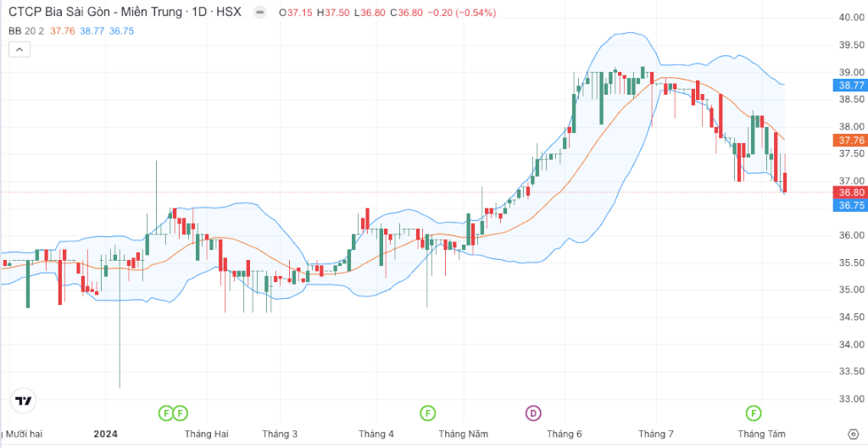The height and width of the screenshot is (448, 868).
Task: Click the Tháng Năm time axis label
Action: tap(464, 434)
